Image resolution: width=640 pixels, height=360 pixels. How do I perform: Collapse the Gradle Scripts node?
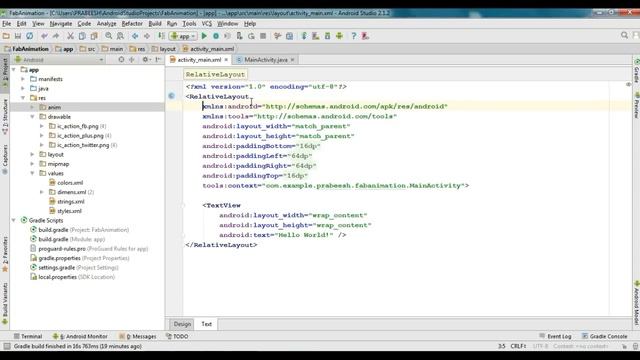(14, 220)
